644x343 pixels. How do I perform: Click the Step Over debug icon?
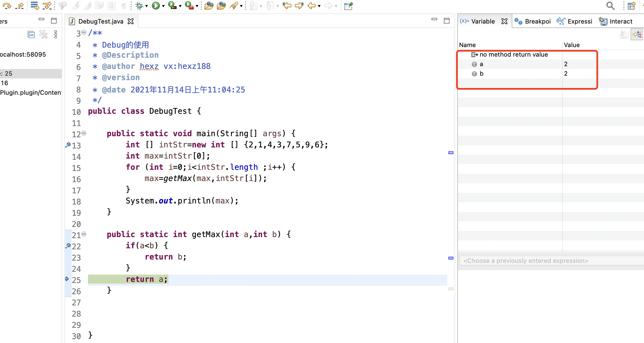point(7,6)
